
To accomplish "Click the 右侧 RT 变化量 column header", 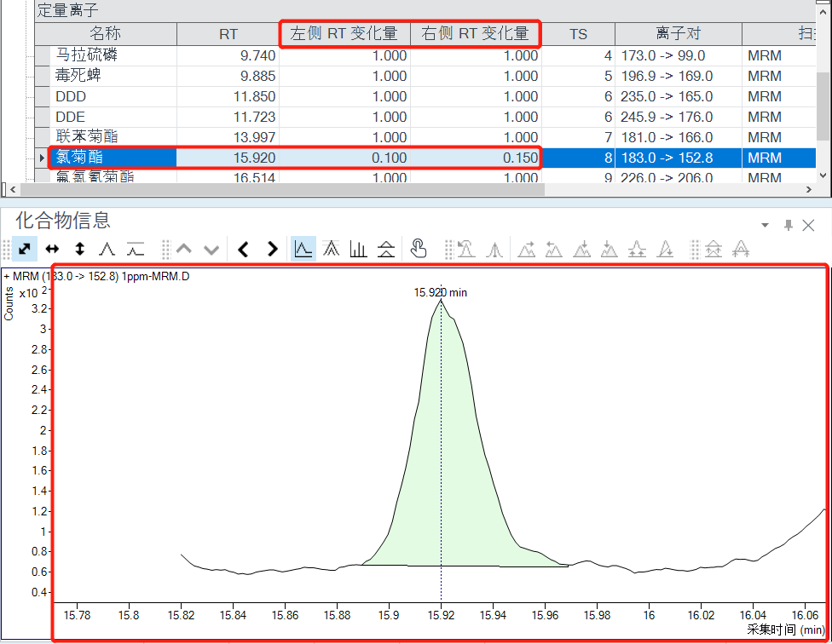I will pos(476,34).
